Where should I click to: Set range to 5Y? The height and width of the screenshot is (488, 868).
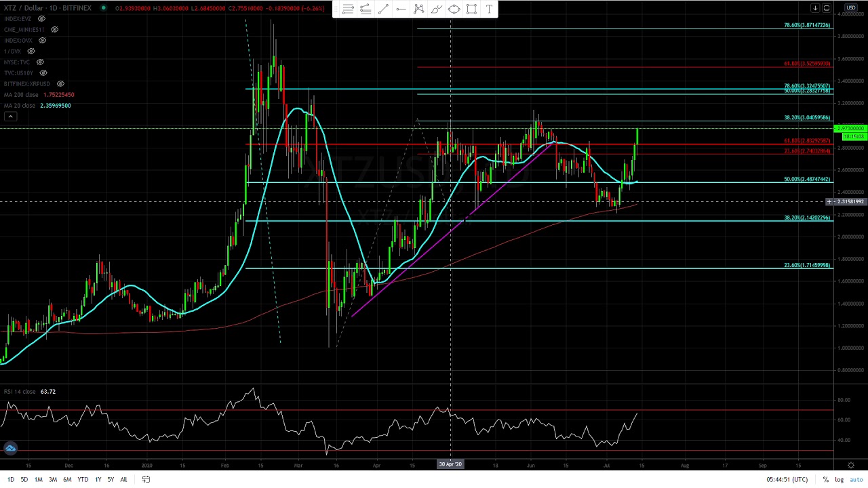pos(111,479)
